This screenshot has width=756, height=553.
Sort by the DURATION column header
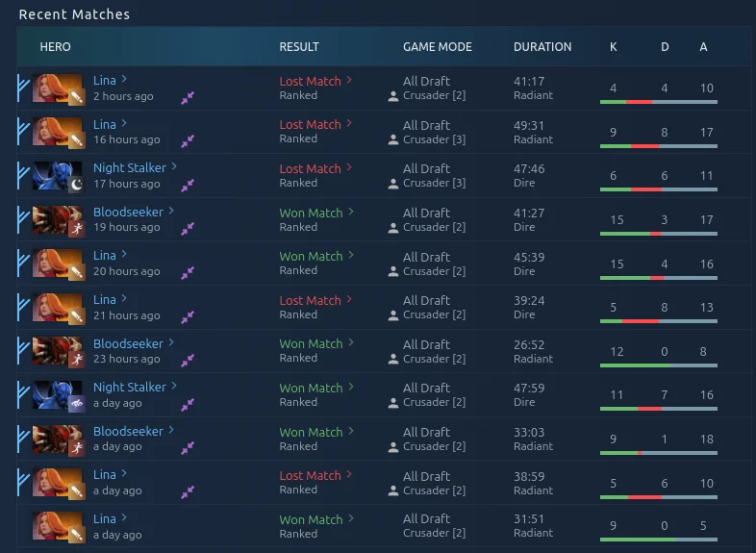[542, 46]
